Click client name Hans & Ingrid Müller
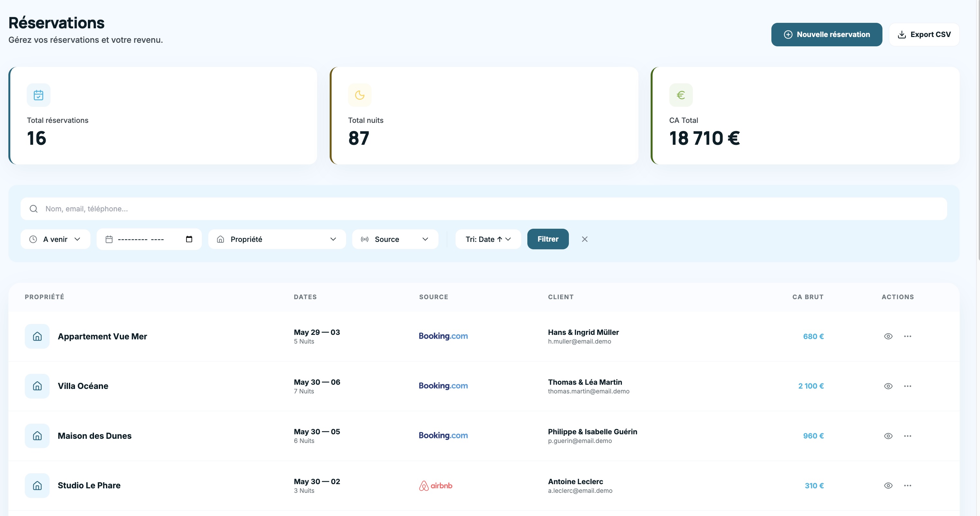 pyautogui.click(x=583, y=332)
